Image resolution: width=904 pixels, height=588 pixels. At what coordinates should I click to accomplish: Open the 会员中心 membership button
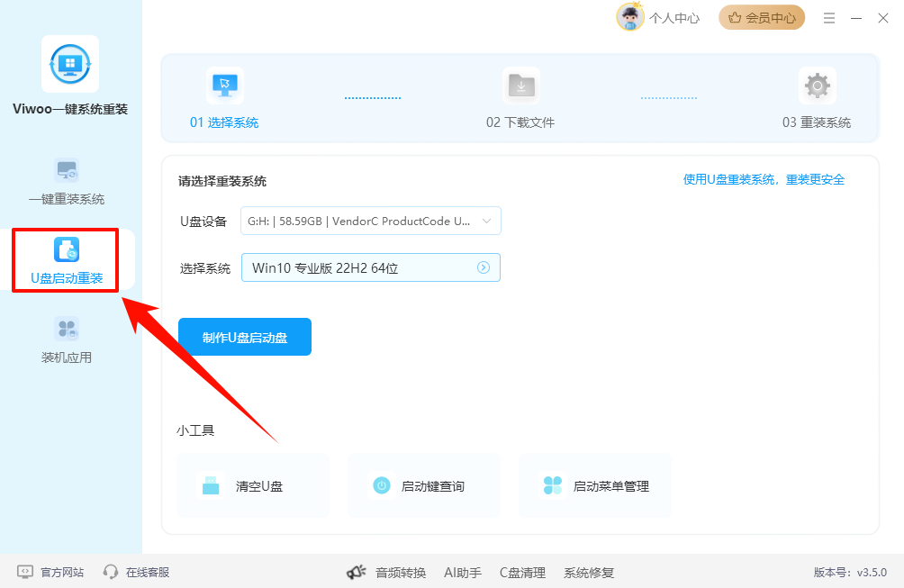762,18
